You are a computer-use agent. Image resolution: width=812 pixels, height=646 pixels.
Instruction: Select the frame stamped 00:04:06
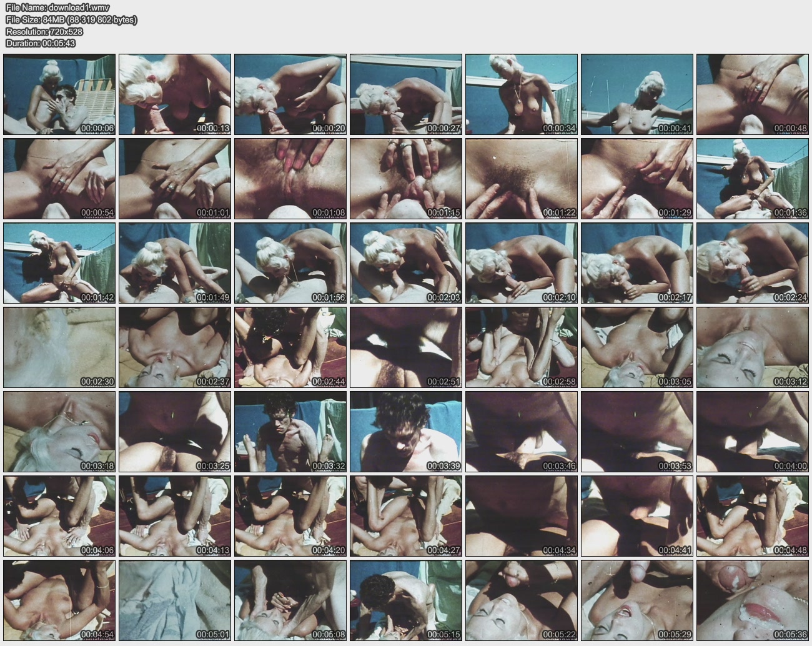[x=59, y=516]
